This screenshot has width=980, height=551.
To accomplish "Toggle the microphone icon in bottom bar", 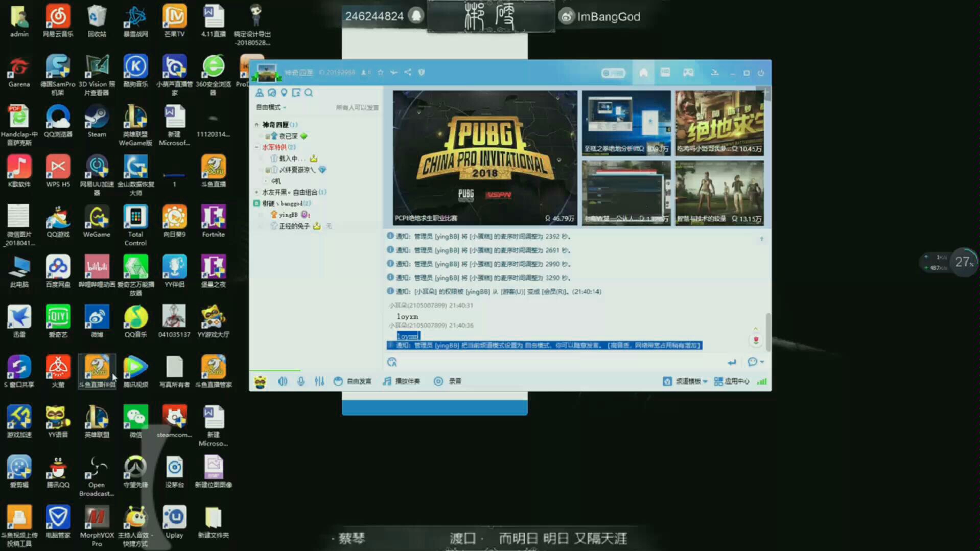I will tap(301, 381).
